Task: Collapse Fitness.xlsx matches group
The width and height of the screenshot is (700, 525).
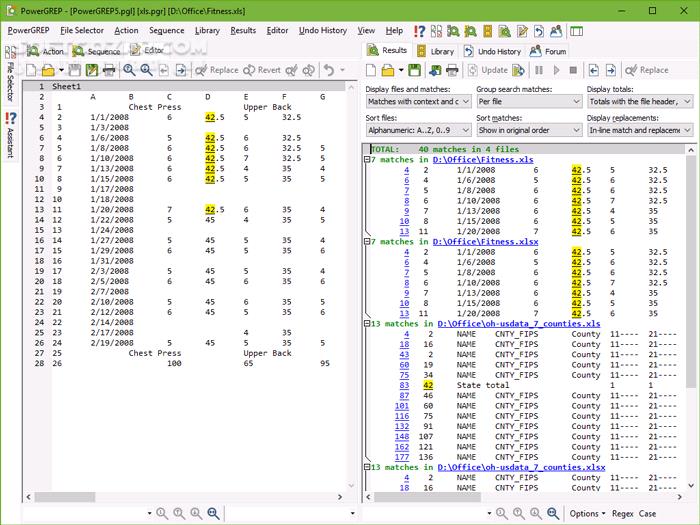Action: tap(367, 242)
